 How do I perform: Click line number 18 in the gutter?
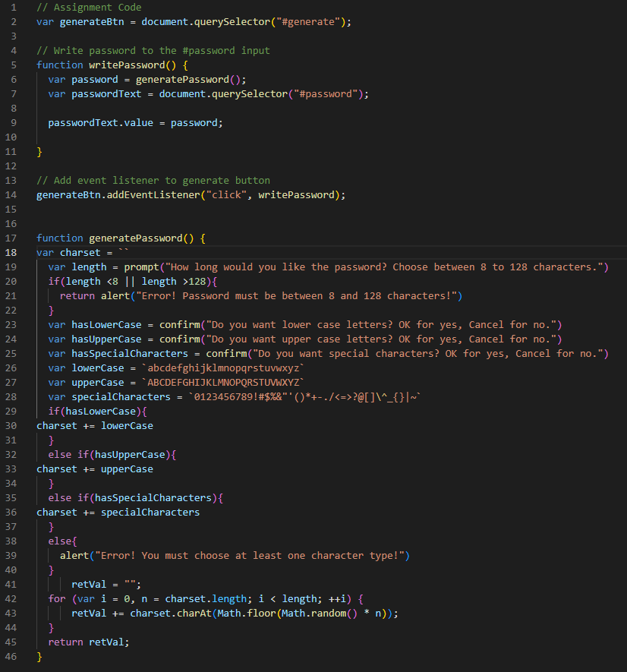tap(9, 252)
